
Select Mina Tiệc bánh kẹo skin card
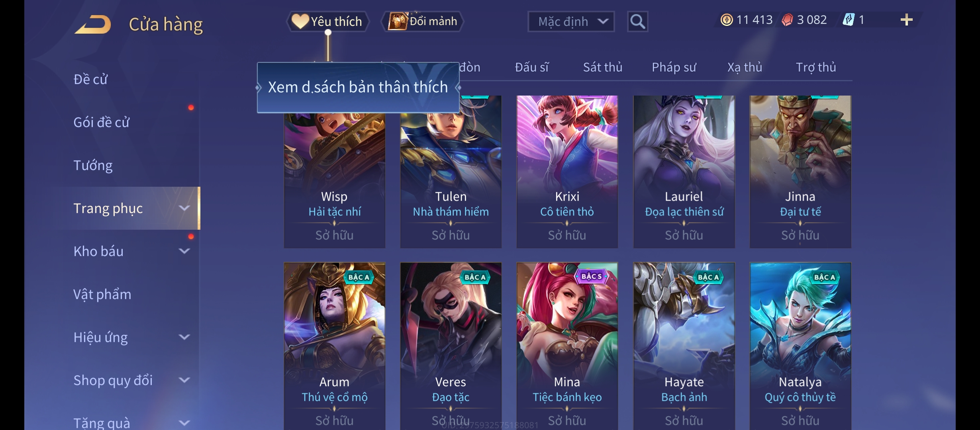[567, 346]
